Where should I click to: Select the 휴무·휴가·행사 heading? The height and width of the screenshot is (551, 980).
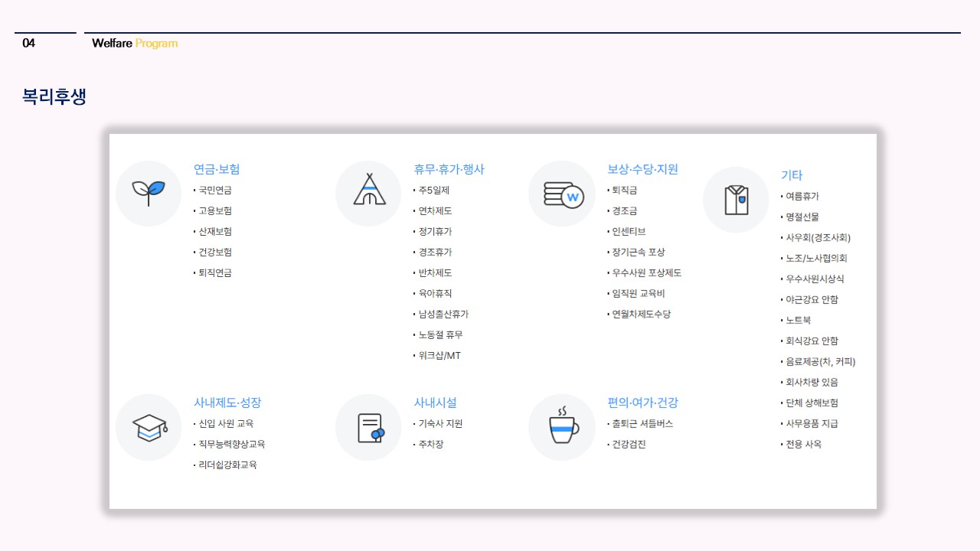(449, 169)
